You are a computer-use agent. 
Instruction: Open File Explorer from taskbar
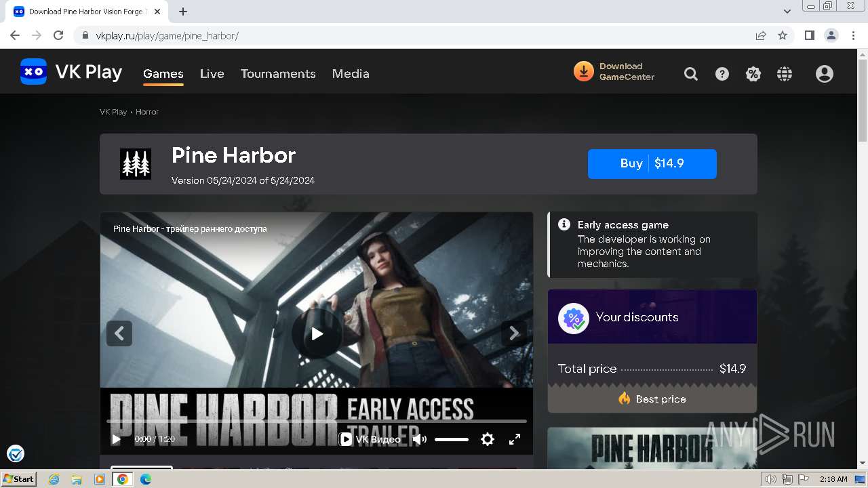click(77, 479)
